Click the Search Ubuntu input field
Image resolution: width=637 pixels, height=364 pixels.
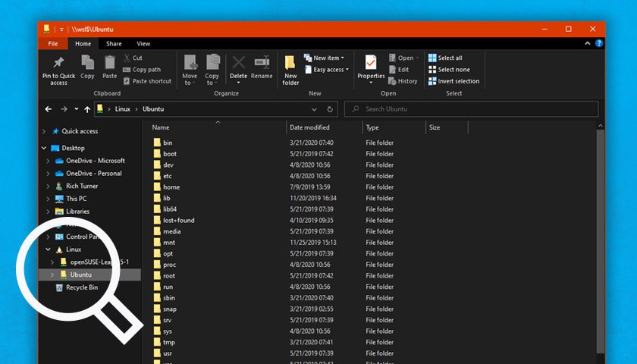471,109
